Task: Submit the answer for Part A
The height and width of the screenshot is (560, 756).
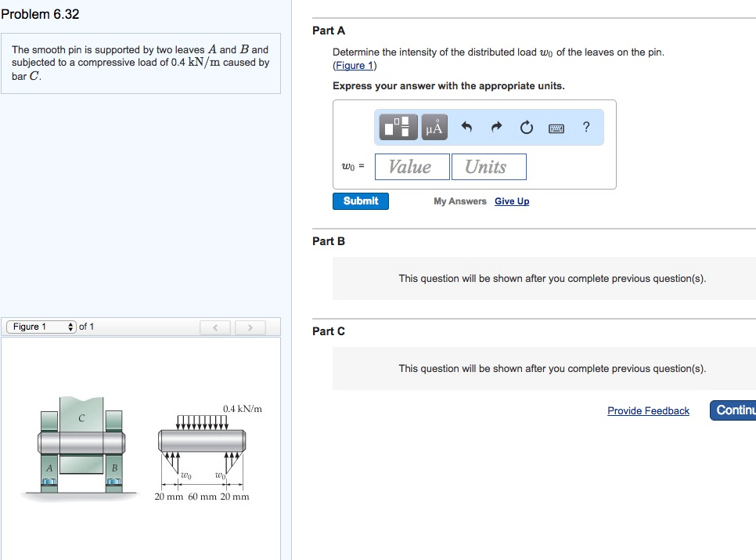Action: pos(360,201)
